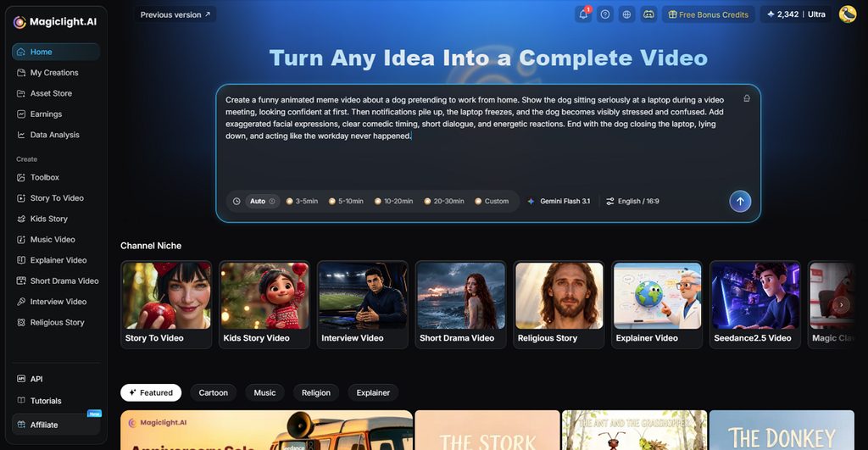The width and height of the screenshot is (868, 450).
Task: Select the Auto duration option
Action: pos(263,202)
